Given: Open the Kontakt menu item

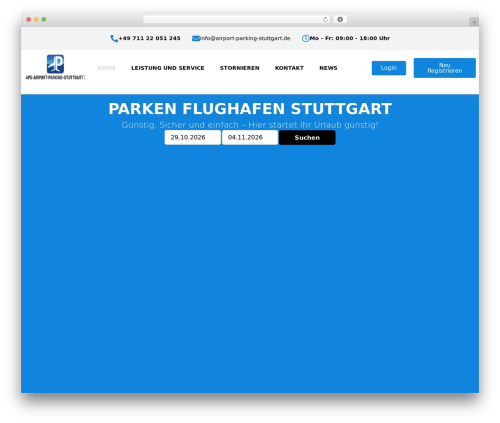Looking at the screenshot, I should coord(289,68).
